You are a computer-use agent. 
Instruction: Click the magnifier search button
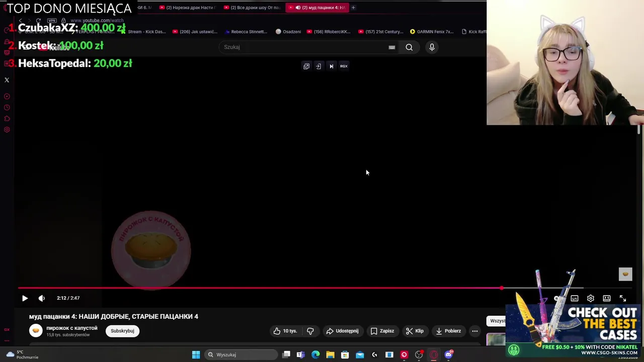coord(409,47)
